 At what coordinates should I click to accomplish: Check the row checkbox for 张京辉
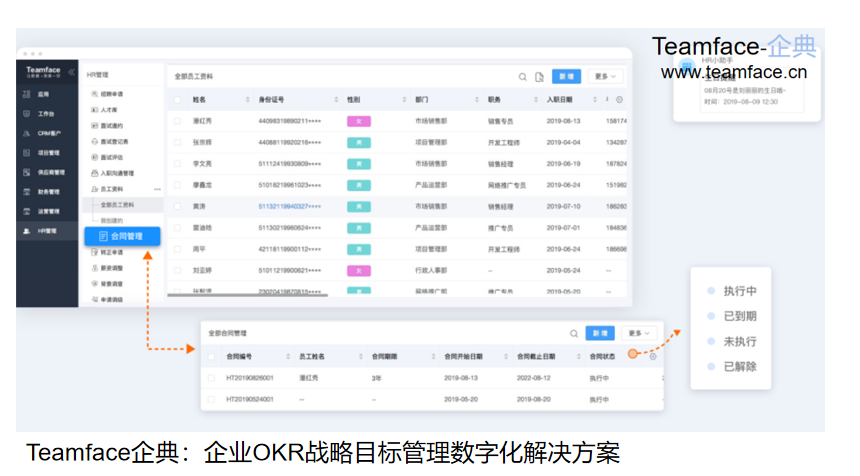tap(177, 143)
